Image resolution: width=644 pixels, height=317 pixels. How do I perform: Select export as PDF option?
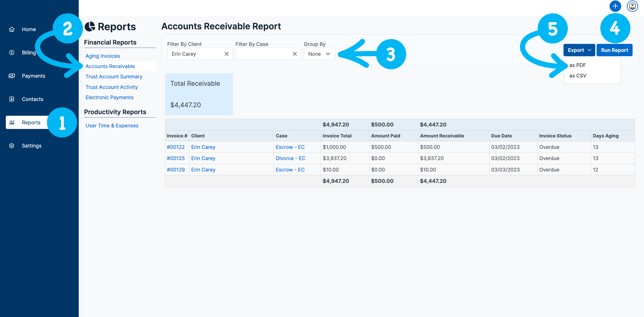(578, 65)
